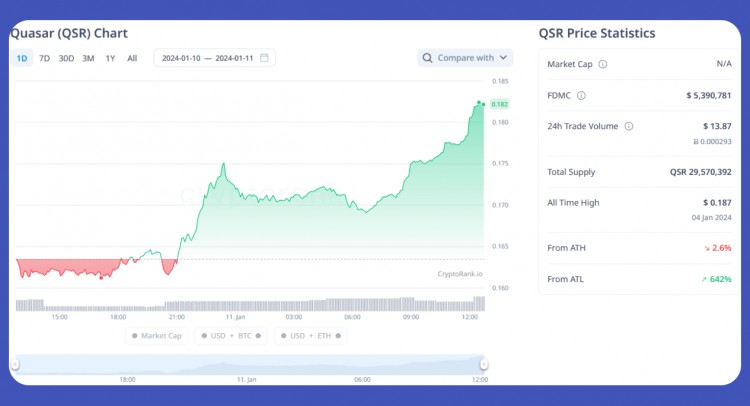This screenshot has height=406, width=750.
Task: Choose the 1Y timeframe
Action: pos(110,58)
